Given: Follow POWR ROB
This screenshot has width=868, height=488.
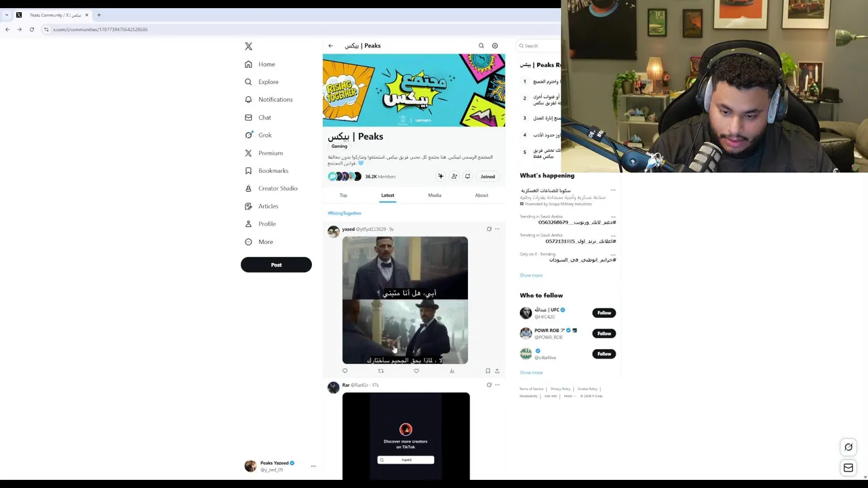Looking at the screenshot, I should click(x=604, y=333).
